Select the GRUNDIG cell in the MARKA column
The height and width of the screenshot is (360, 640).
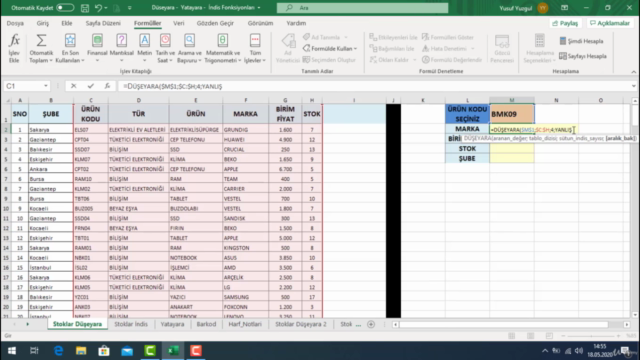(246, 130)
